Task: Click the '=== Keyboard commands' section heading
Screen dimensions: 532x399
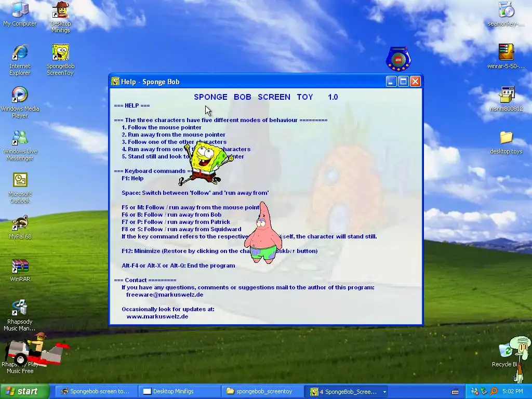Action: pyautogui.click(x=153, y=171)
